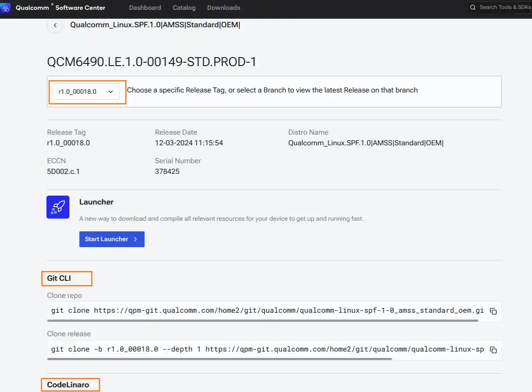Click the Clone release horizontal scrollbar

[219, 359]
